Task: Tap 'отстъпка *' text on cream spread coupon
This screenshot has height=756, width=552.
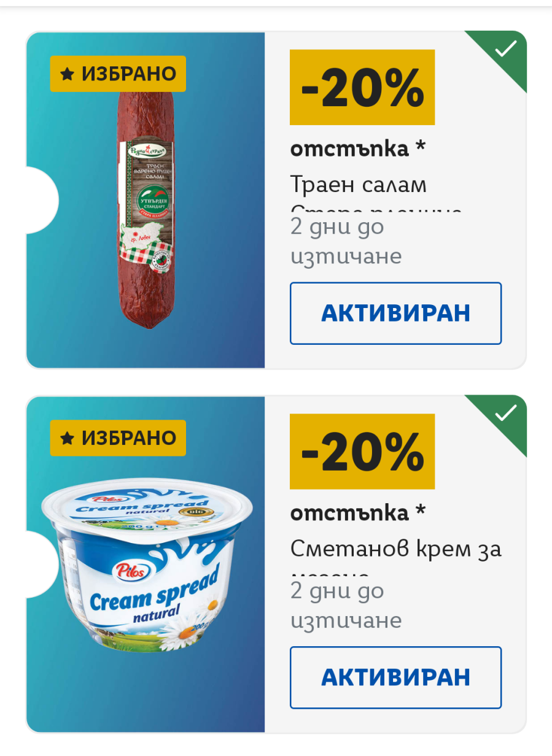Action: click(x=358, y=513)
